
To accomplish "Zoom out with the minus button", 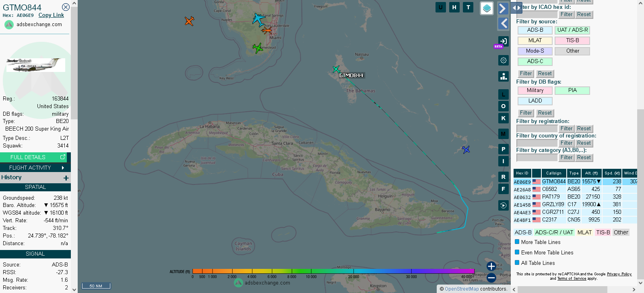I will [491, 277].
